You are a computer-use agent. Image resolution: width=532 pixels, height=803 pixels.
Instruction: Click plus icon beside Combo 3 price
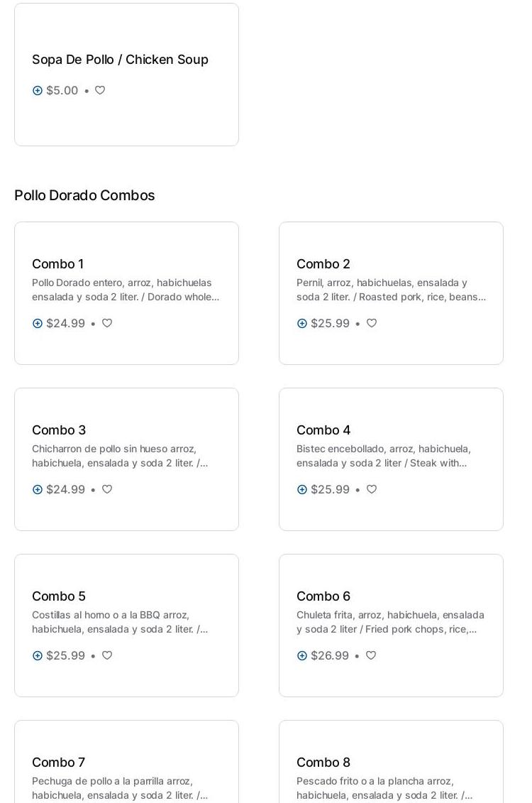click(x=38, y=490)
